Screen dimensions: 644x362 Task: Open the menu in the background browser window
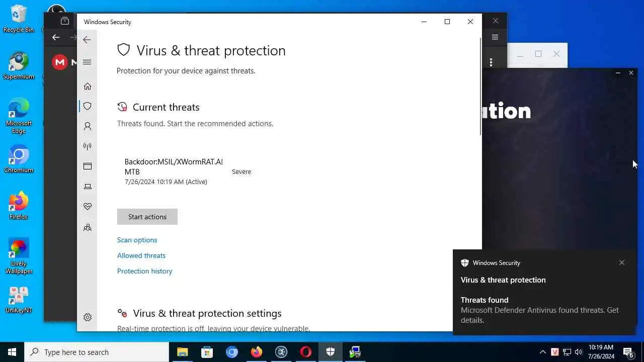pos(495,37)
